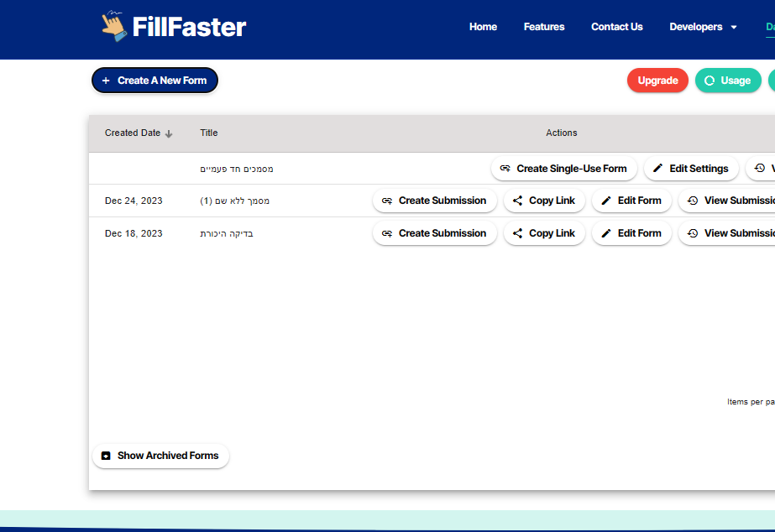The image size is (775, 532).
Task: Select title מסמכים חד פעמיים
Action: point(236,169)
